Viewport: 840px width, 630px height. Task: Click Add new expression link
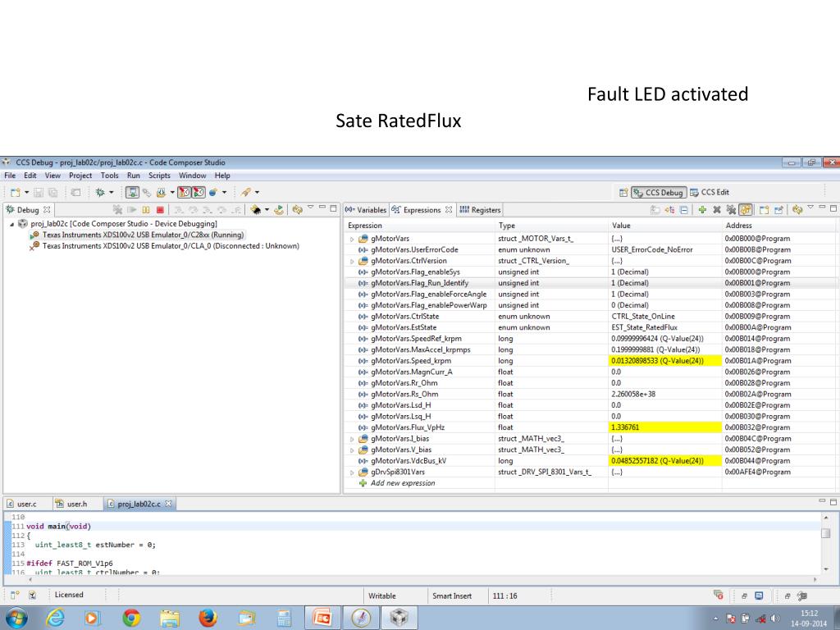(403, 483)
